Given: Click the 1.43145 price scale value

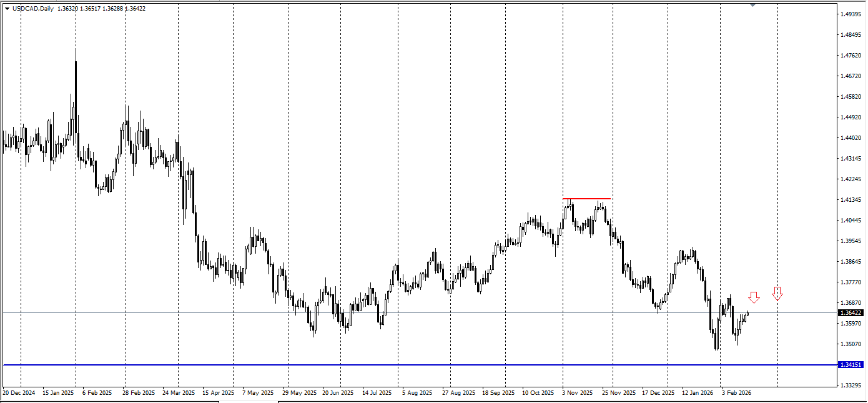Looking at the screenshot, I should [852, 159].
